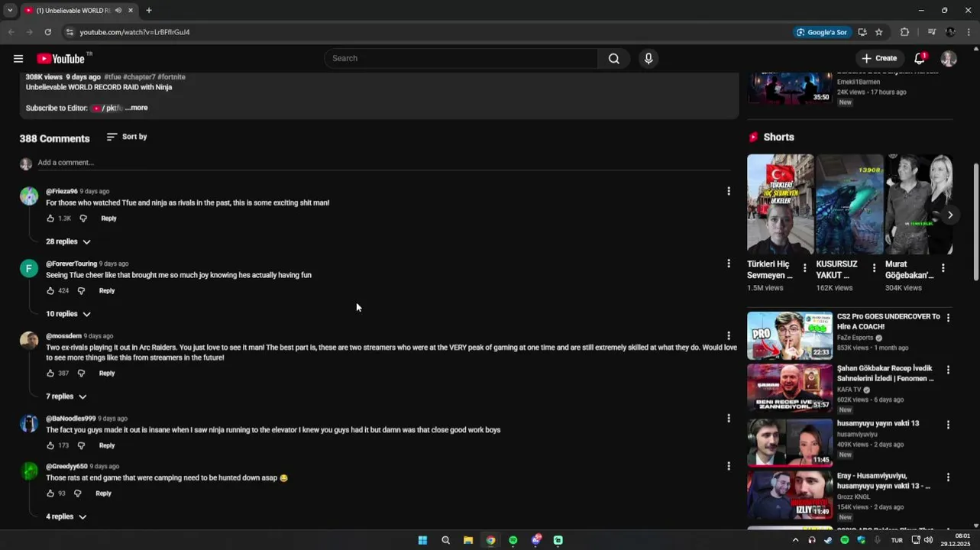
Task: Click the #fortnite hashtag link
Action: point(172,77)
